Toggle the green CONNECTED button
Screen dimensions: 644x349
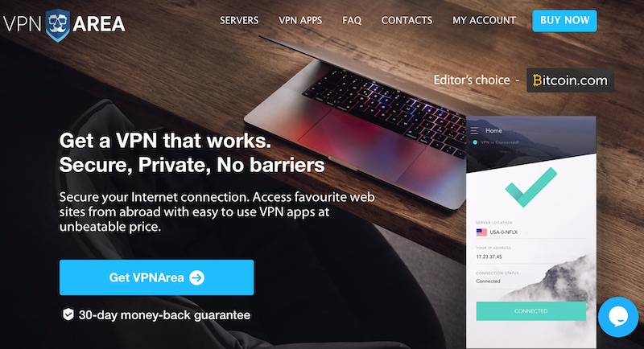(x=531, y=311)
